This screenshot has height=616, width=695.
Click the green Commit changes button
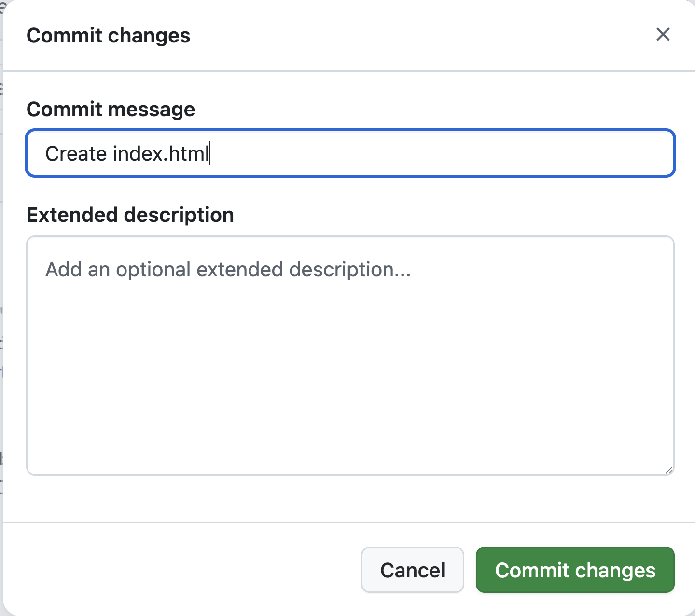(x=575, y=570)
